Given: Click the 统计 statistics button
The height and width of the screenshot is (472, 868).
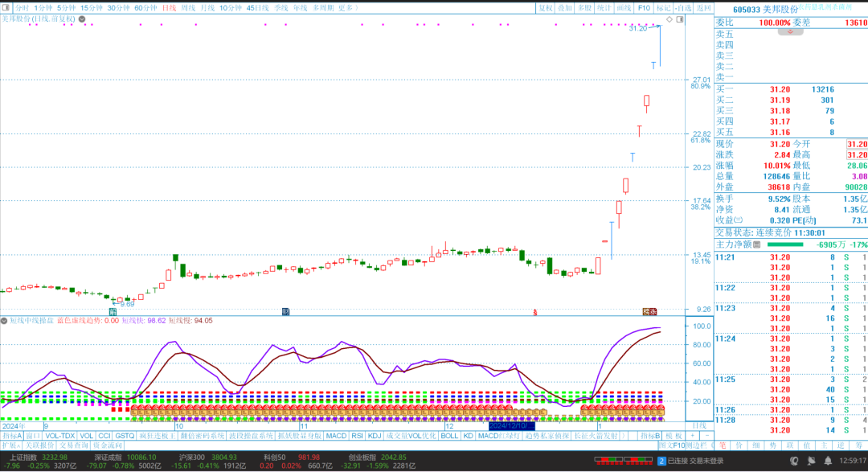Looking at the screenshot, I should coord(604,8).
